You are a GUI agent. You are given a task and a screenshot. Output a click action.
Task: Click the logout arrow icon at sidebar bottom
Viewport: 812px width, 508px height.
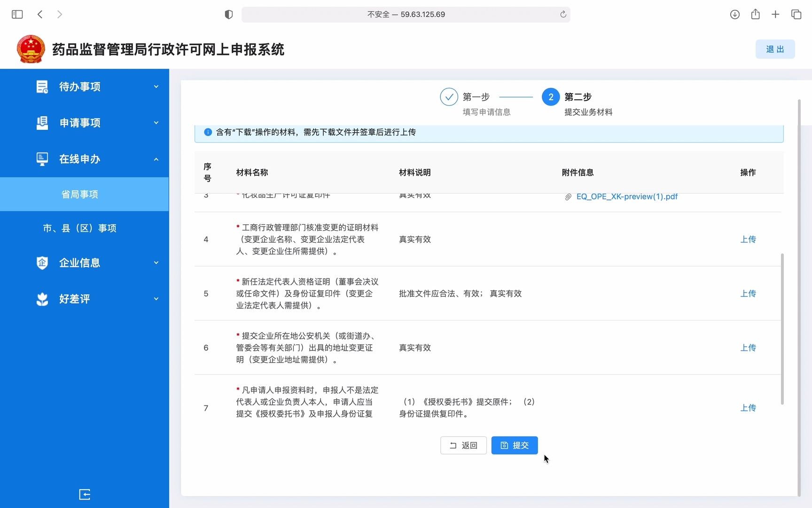pos(85,494)
